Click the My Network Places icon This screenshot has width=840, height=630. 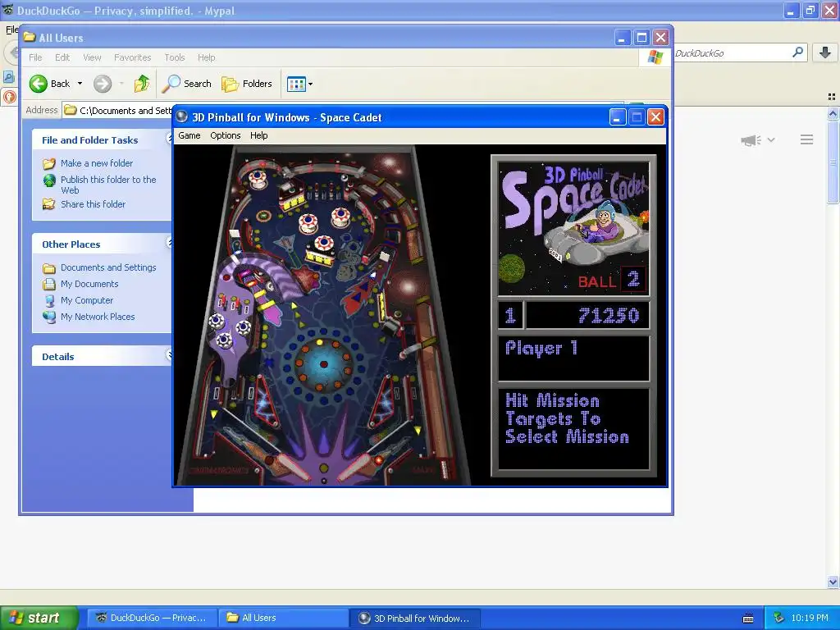point(49,317)
